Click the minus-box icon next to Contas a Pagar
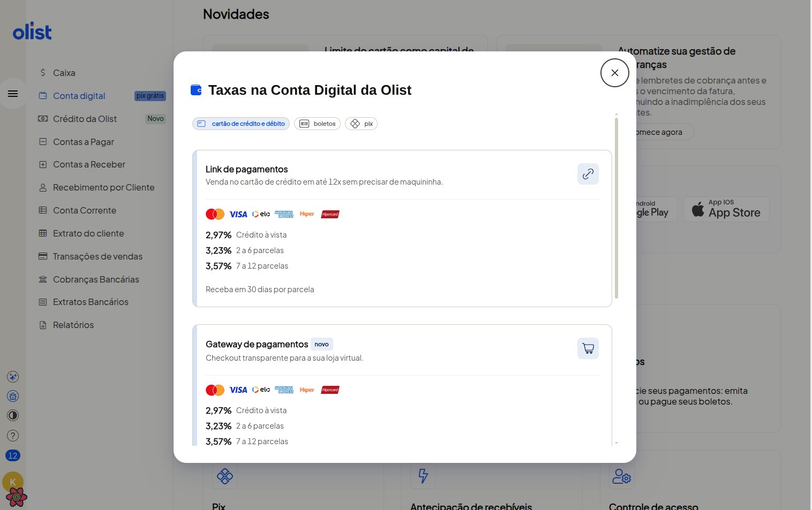Viewport: 812px width, 510px height. point(43,142)
